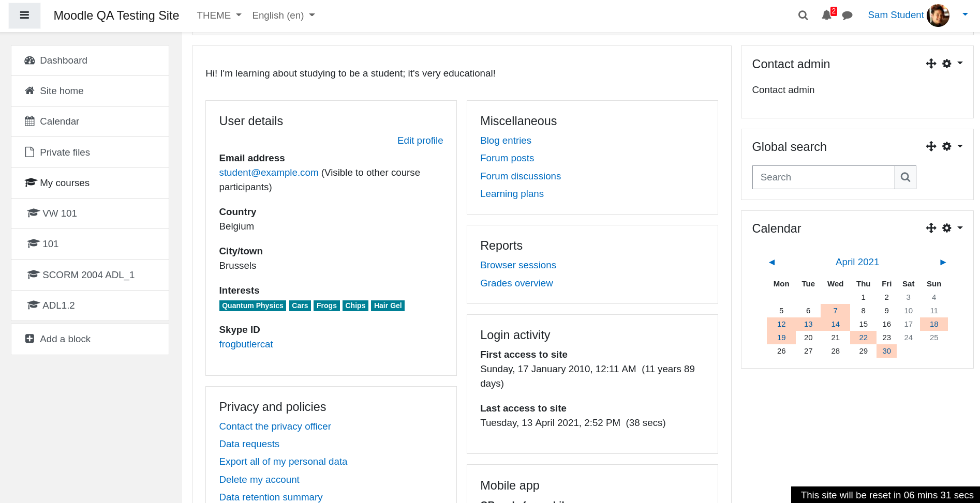The image size is (980, 503).
Task: Open Forum discussions link
Action: tap(521, 176)
